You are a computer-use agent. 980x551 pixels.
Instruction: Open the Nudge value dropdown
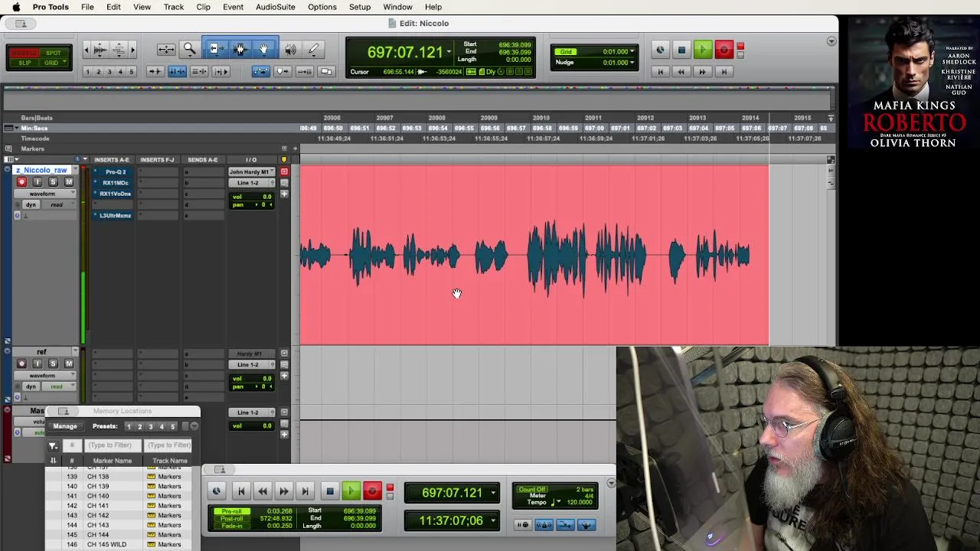(632, 63)
